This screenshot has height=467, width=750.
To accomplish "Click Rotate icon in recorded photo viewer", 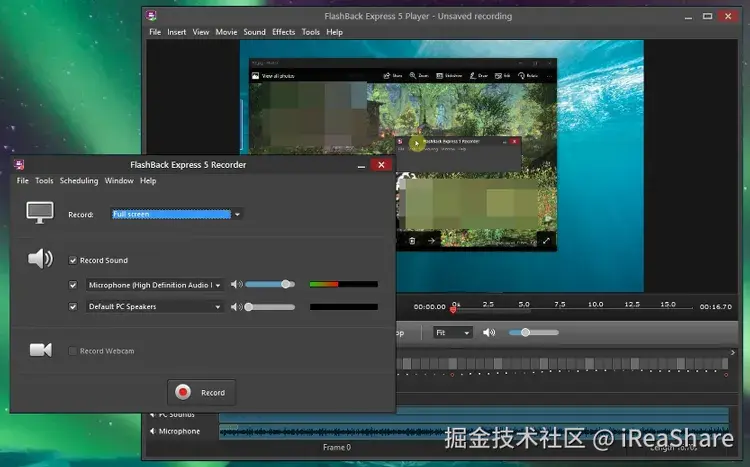I will tap(521, 76).
